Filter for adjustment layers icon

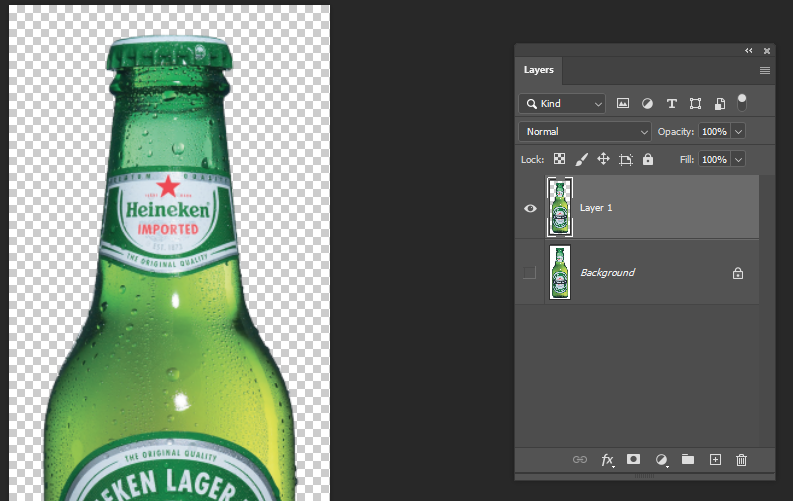click(x=647, y=104)
